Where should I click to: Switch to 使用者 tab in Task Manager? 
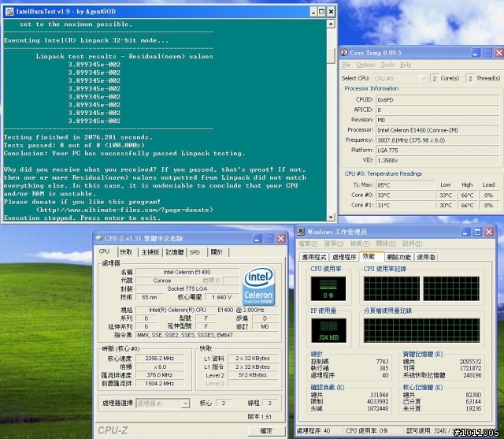click(426, 257)
